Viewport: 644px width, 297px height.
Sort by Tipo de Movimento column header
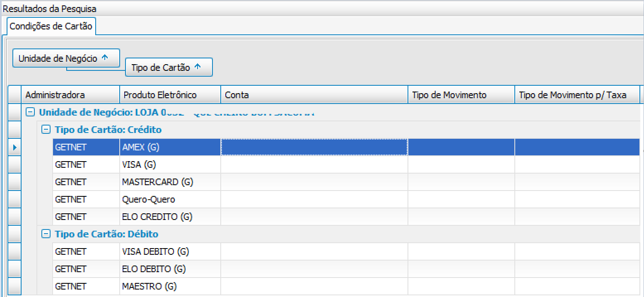pyautogui.click(x=461, y=95)
